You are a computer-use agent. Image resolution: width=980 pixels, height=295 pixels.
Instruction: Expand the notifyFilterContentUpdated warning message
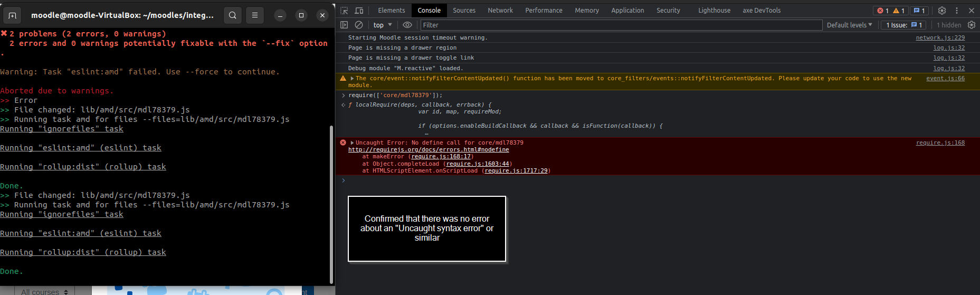click(352, 78)
